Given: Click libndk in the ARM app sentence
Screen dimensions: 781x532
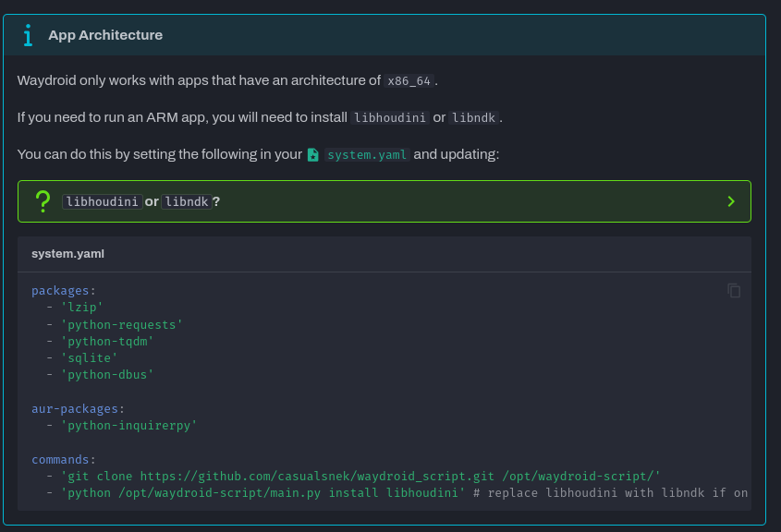Looking at the screenshot, I should (473, 118).
